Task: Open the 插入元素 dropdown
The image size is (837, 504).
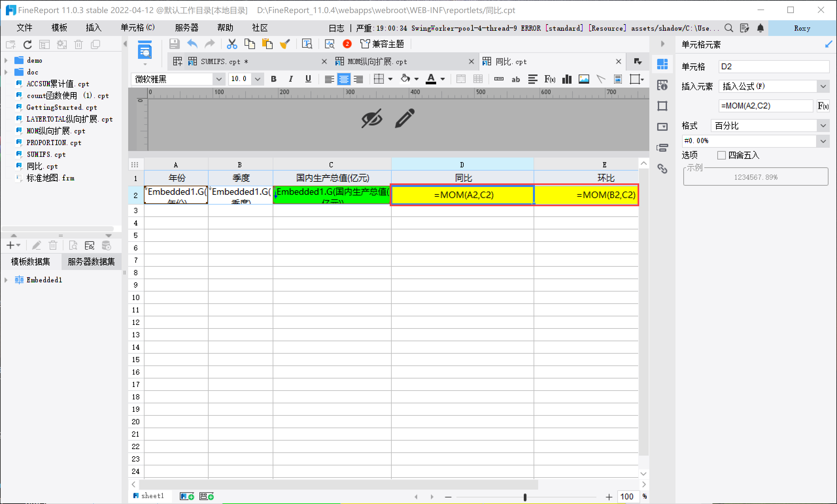Action: 823,86
